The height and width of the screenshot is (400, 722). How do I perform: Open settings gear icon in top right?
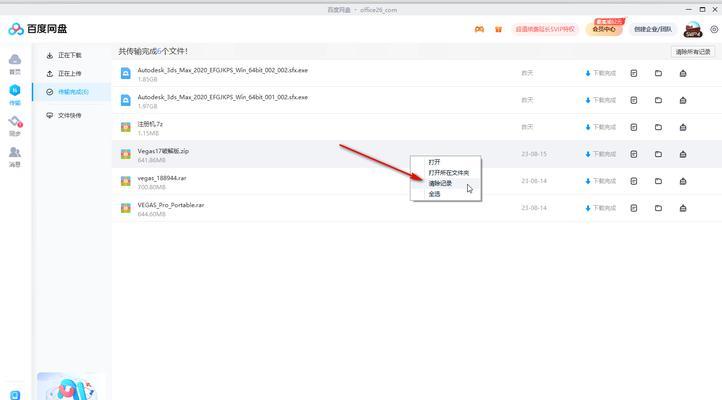click(x=714, y=29)
